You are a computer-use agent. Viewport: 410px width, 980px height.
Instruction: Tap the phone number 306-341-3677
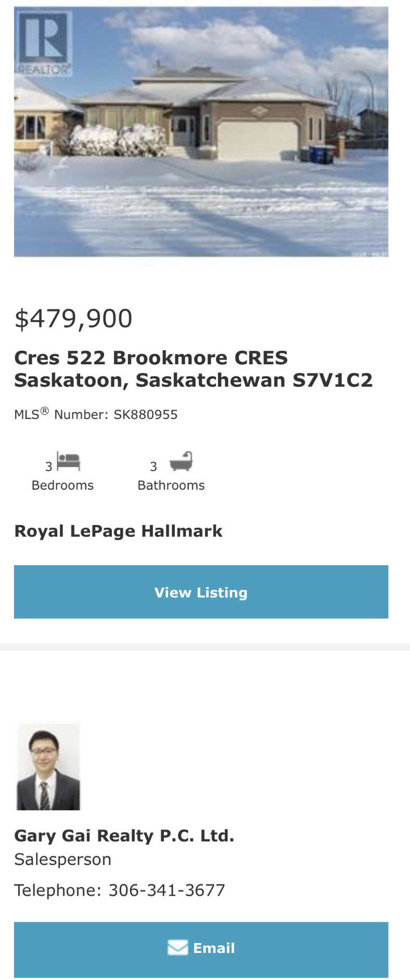coord(166,890)
